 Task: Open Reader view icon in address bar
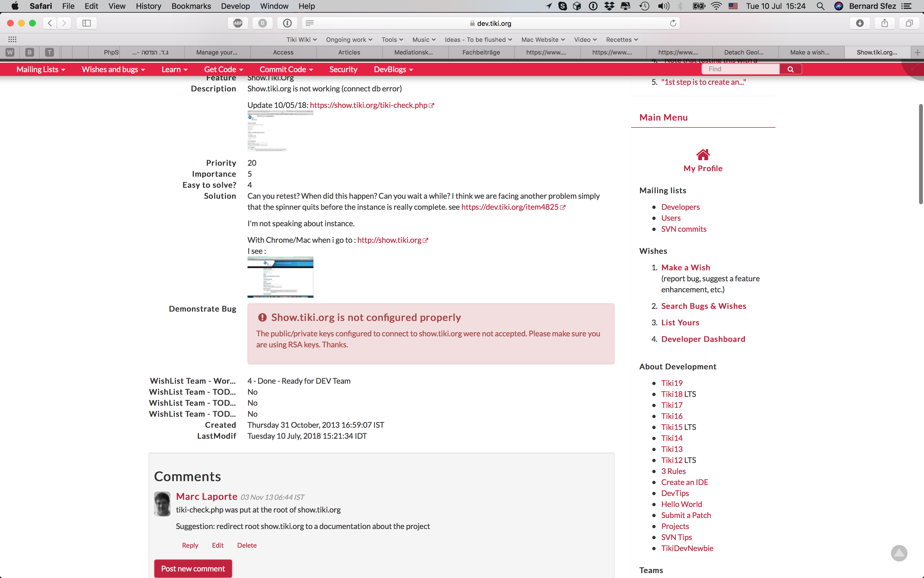tap(310, 23)
